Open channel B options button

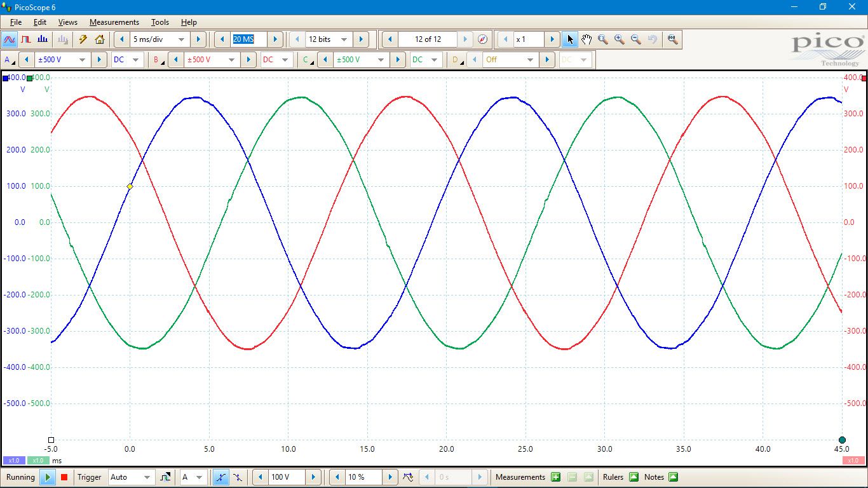pyautogui.click(x=158, y=60)
